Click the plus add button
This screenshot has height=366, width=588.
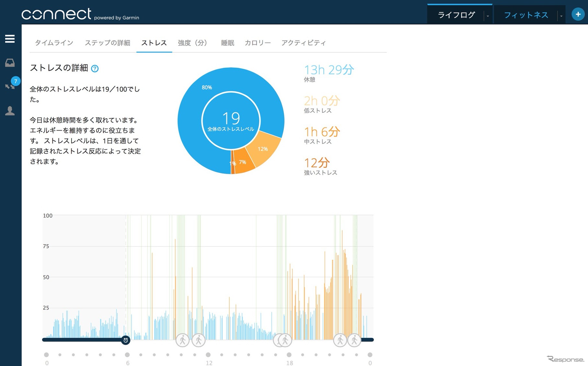[578, 14]
